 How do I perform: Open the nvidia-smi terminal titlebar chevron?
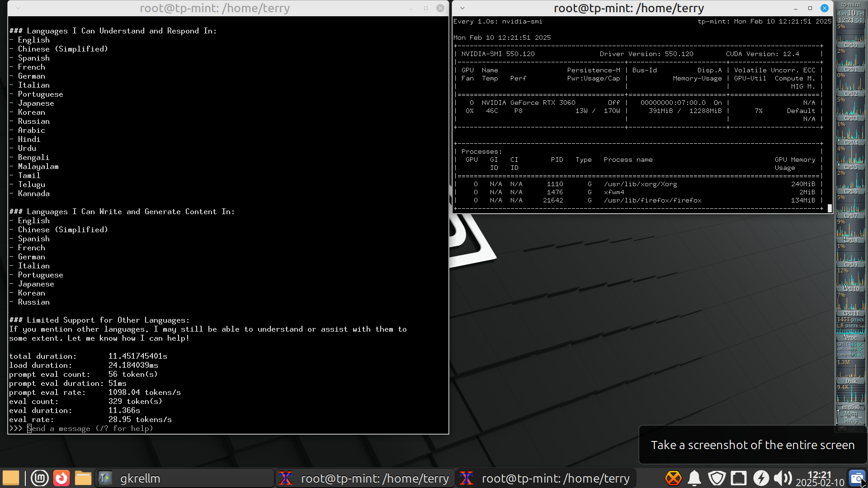tap(462, 8)
